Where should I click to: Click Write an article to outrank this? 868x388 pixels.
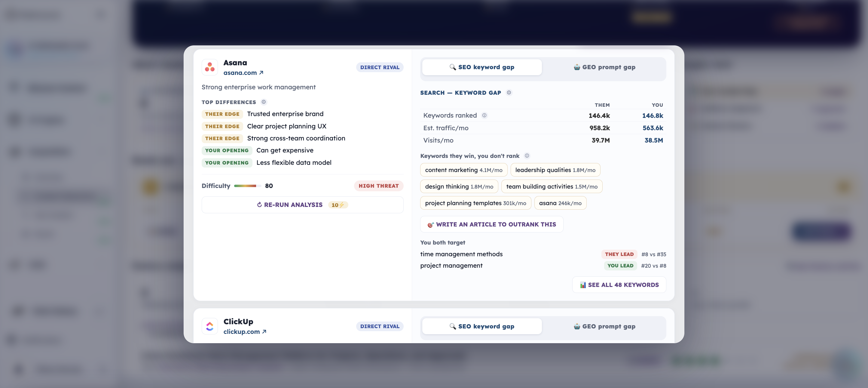pos(492,224)
